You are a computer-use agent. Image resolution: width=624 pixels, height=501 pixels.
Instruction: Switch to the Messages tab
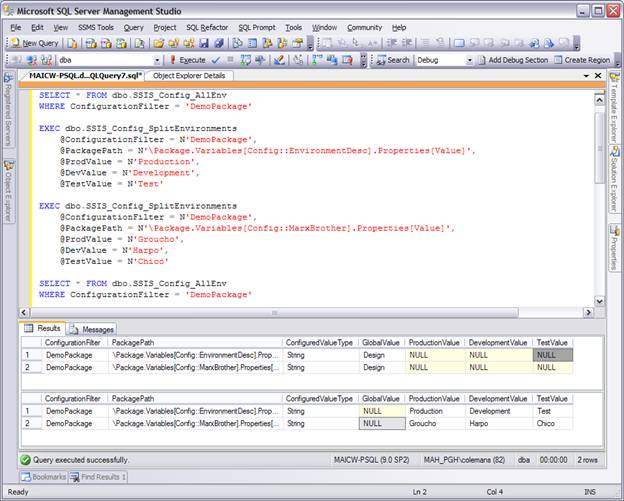click(92, 328)
